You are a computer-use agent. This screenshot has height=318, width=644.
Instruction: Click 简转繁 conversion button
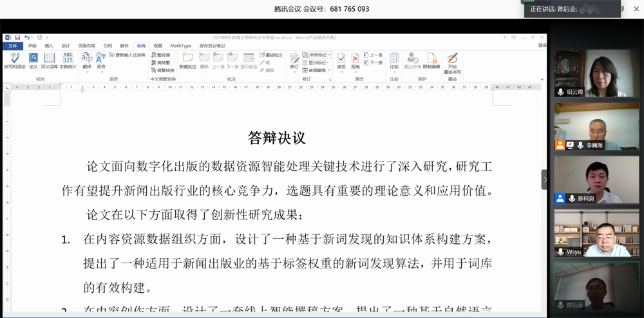click(x=160, y=62)
